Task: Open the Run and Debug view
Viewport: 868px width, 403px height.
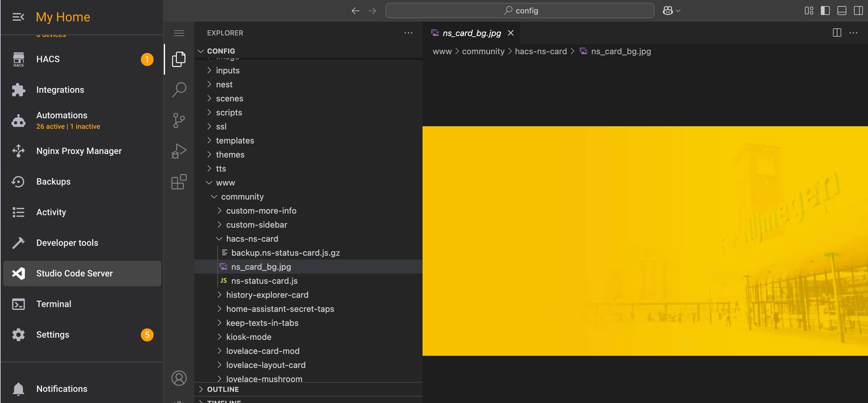Action: (x=179, y=151)
